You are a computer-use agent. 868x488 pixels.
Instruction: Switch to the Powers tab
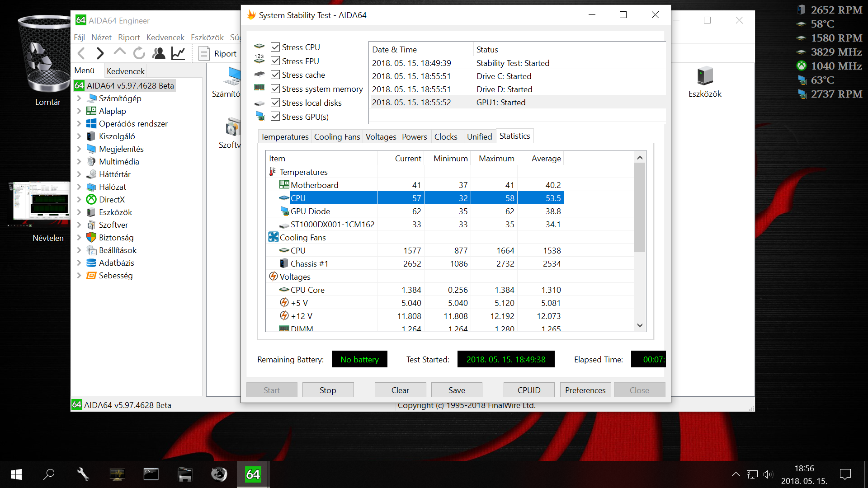414,136
